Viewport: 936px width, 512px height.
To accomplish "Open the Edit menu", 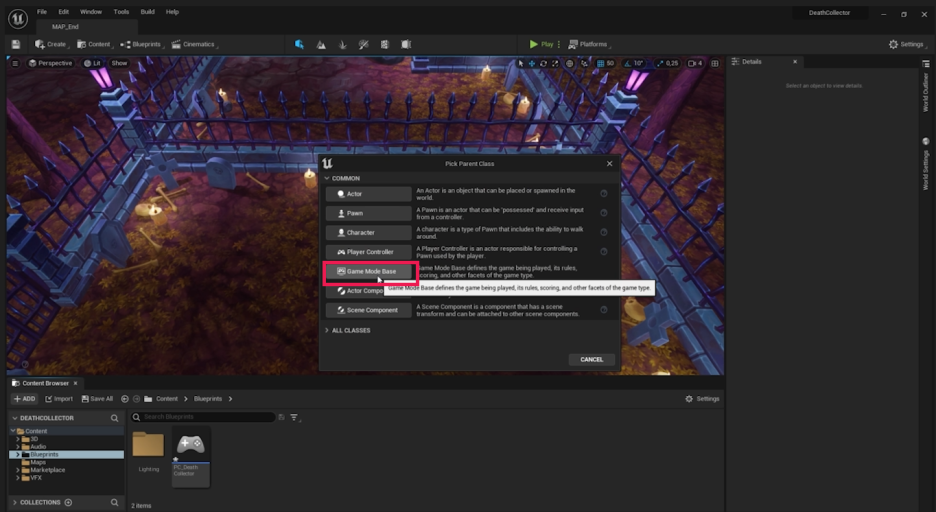I will 63,12.
